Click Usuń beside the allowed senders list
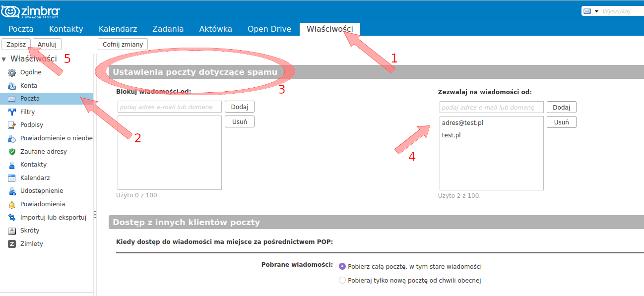Image resolution: width=644 pixels, height=296 pixels. tap(561, 122)
